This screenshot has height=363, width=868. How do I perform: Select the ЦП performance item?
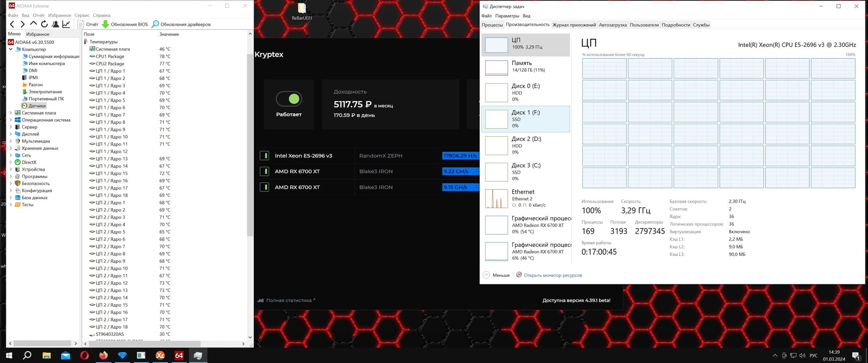click(525, 44)
